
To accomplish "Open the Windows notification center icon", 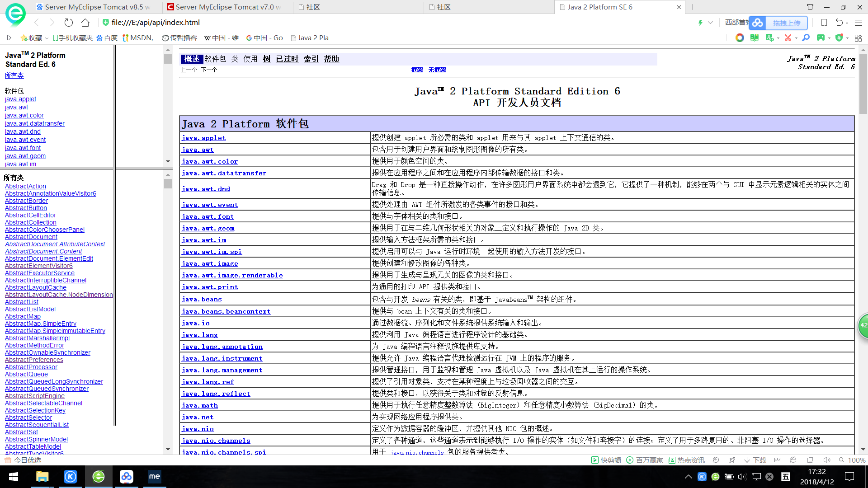I will pyautogui.click(x=849, y=477).
